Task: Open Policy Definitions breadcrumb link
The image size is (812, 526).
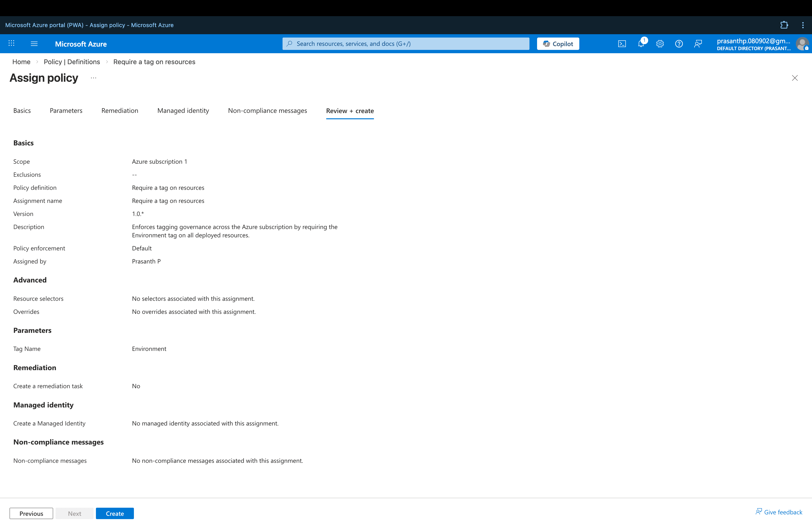Action: tap(72, 62)
